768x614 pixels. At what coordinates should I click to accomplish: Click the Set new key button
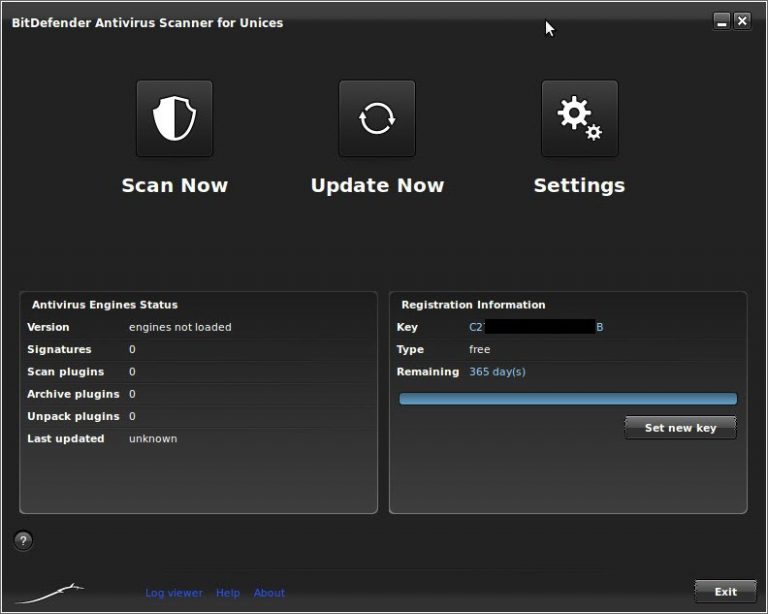(x=680, y=428)
